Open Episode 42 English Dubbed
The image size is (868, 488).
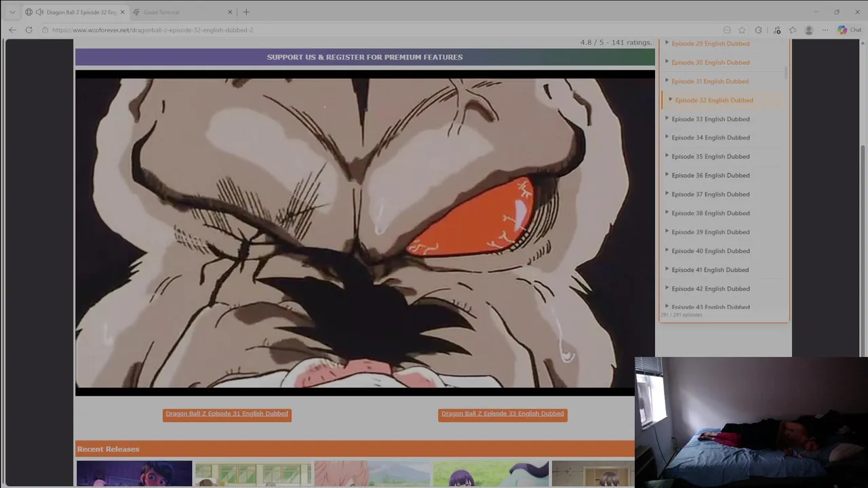[710, 289]
